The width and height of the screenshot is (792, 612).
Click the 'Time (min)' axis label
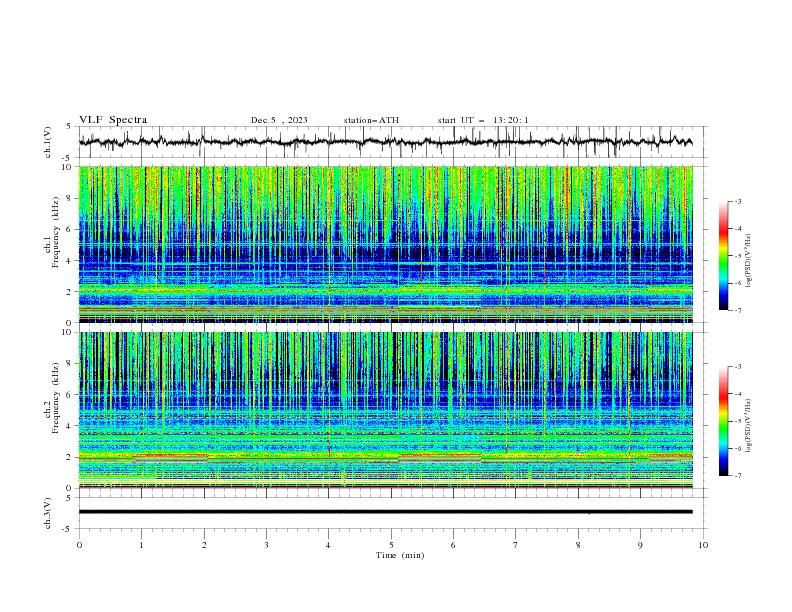pyautogui.click(x=400, y=555)
